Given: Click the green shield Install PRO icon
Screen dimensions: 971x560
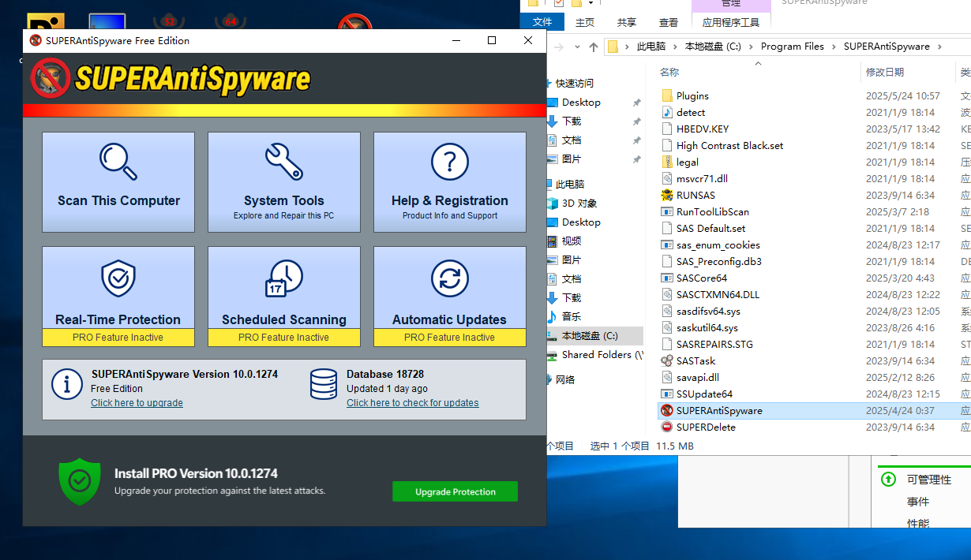Looking at the screenshot, I should pos(80,481).
